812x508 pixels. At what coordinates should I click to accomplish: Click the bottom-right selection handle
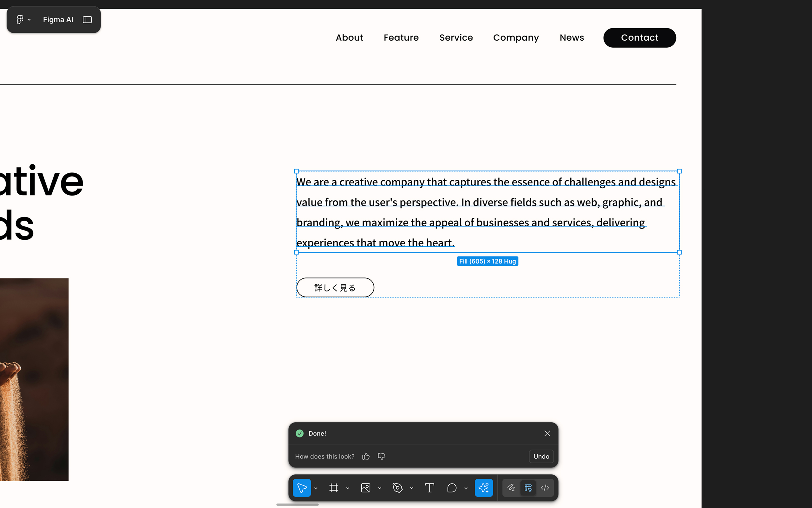point(679,252)
